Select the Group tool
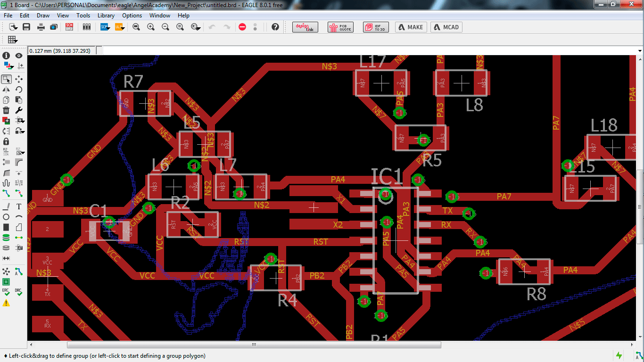This screenshot has width=644, height=362. pyautogui.click(x=7, y=79)
